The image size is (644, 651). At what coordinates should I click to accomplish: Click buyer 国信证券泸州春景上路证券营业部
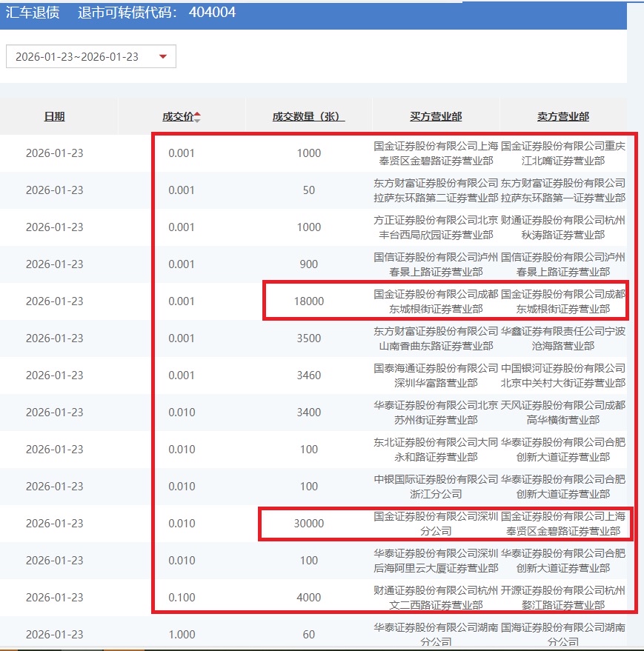tap(436, 264)
